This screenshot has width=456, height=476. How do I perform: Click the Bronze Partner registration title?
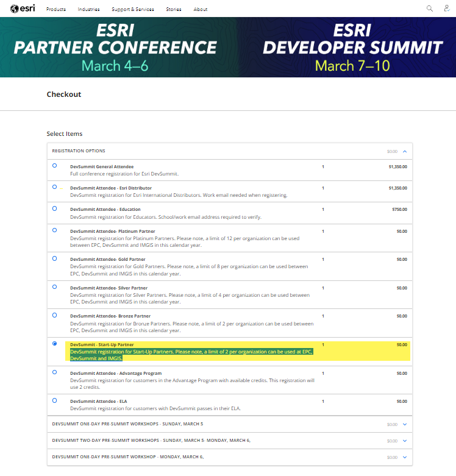[x=110, y=316]
